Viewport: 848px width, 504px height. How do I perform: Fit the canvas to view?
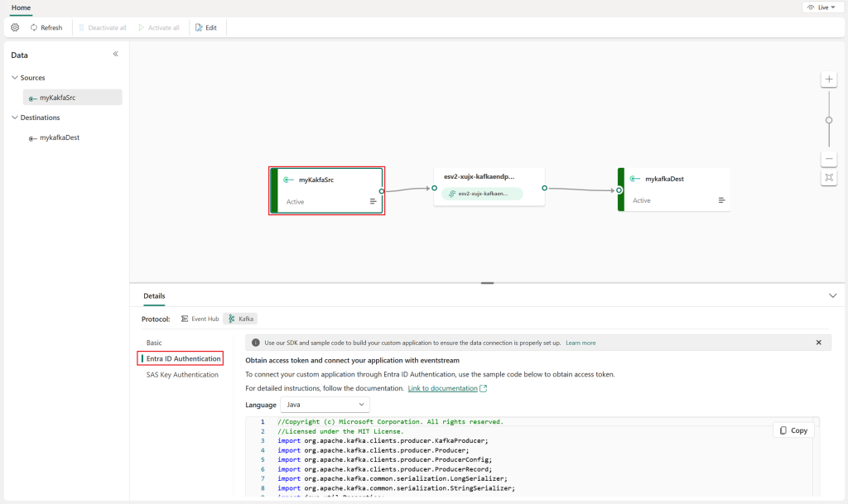[829, 178]
